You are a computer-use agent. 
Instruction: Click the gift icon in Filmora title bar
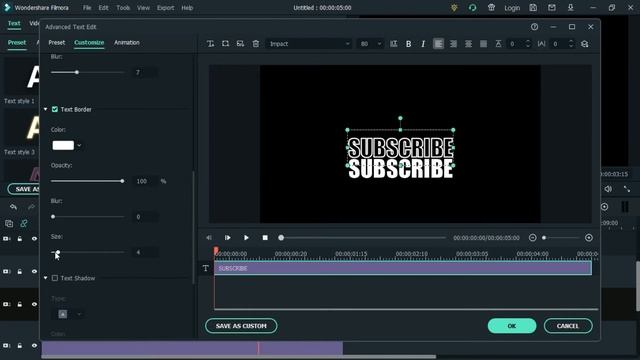point(491,8)
